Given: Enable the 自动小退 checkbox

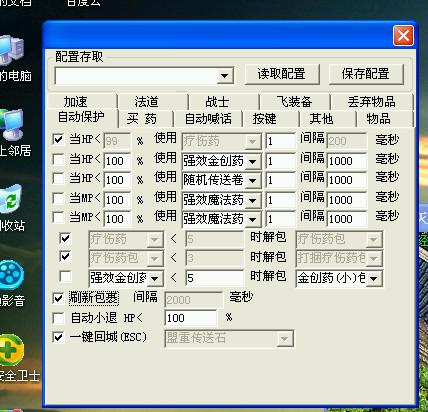Looking at the screenshot, I should (58, 318).
